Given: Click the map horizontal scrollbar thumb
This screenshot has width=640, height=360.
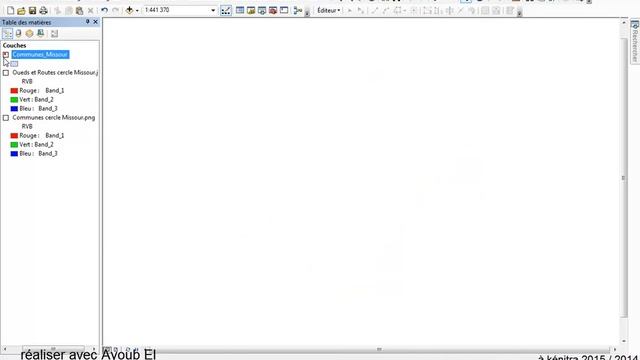Looking at the screenshot, I should [x=379, y=349].
